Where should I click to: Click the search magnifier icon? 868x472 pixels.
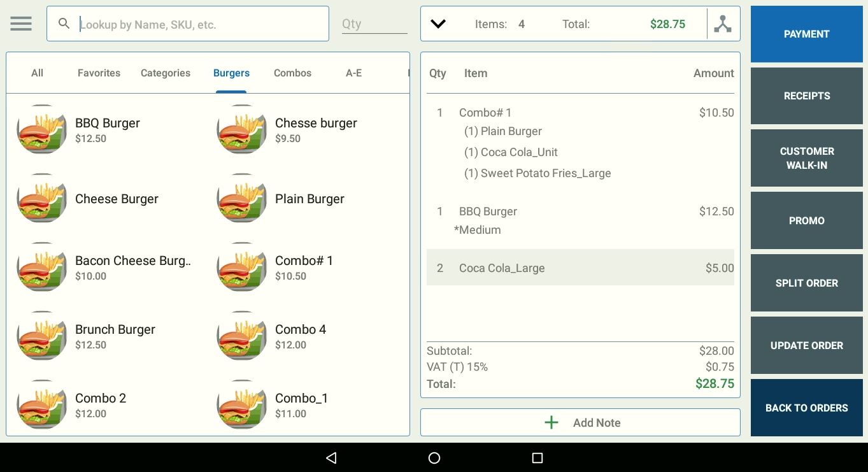click(x=64, y=24)
